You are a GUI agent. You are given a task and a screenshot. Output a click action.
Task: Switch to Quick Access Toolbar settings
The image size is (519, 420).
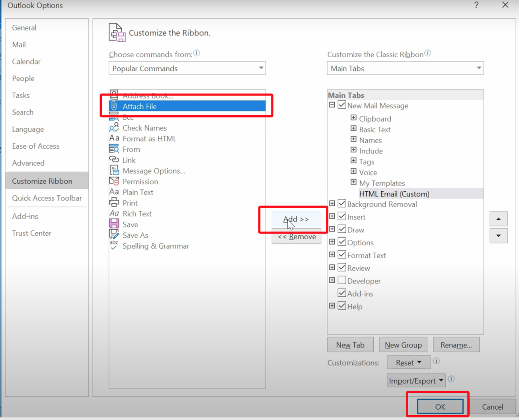tap(47, 198)
